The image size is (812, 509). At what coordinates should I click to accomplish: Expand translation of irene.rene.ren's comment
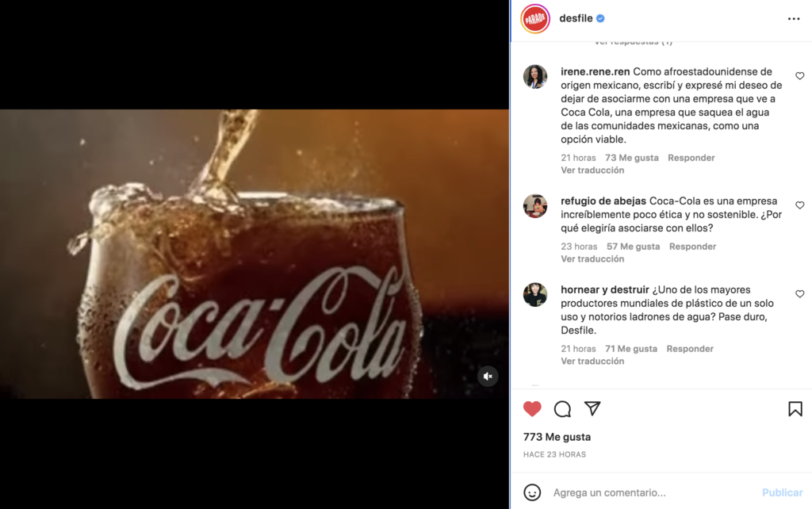coord(592,170)
